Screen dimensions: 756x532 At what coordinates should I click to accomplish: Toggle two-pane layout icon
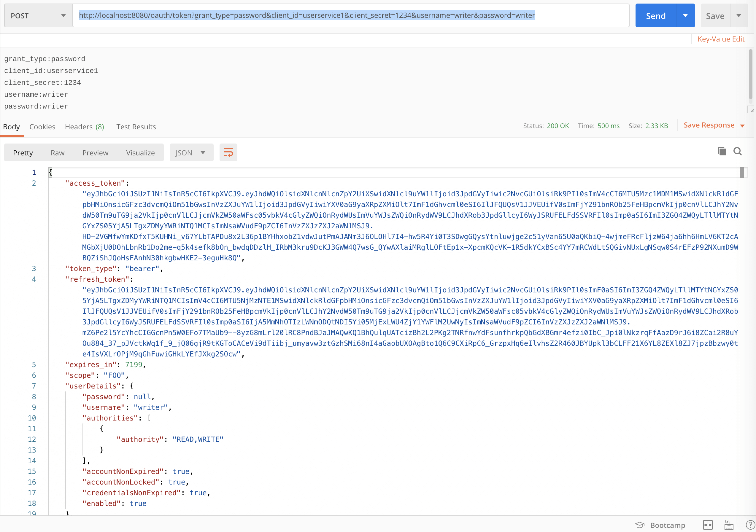coord(708,525)
